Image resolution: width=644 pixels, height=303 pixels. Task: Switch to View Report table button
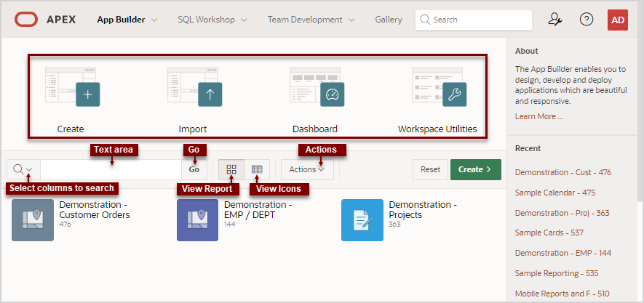257,169
